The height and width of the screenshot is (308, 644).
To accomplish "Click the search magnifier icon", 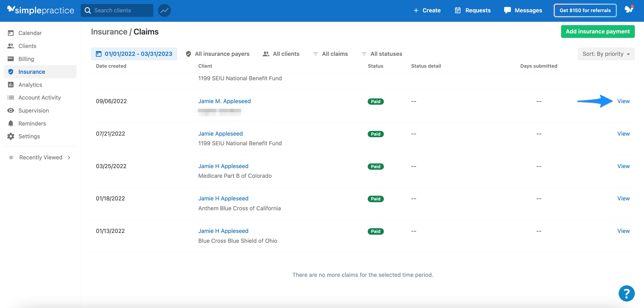I will click(x=87, y=10).
